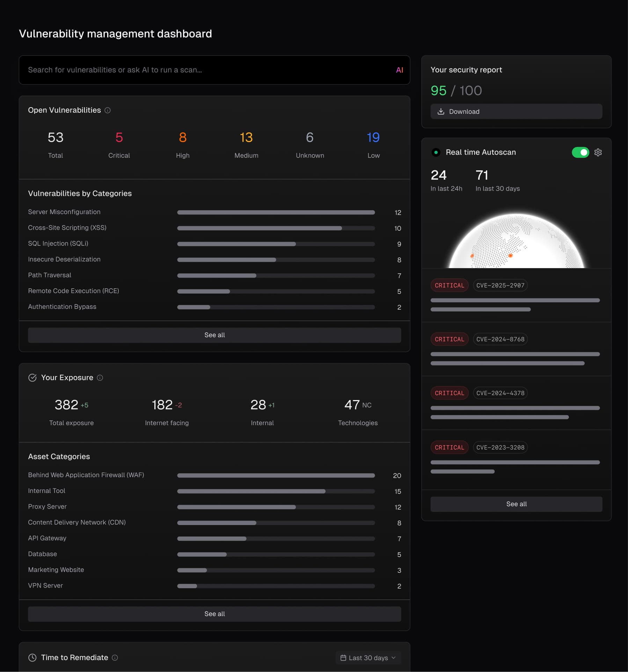
Task: See all critical CVEs in Autoscan panel
Action: [516, 504]
